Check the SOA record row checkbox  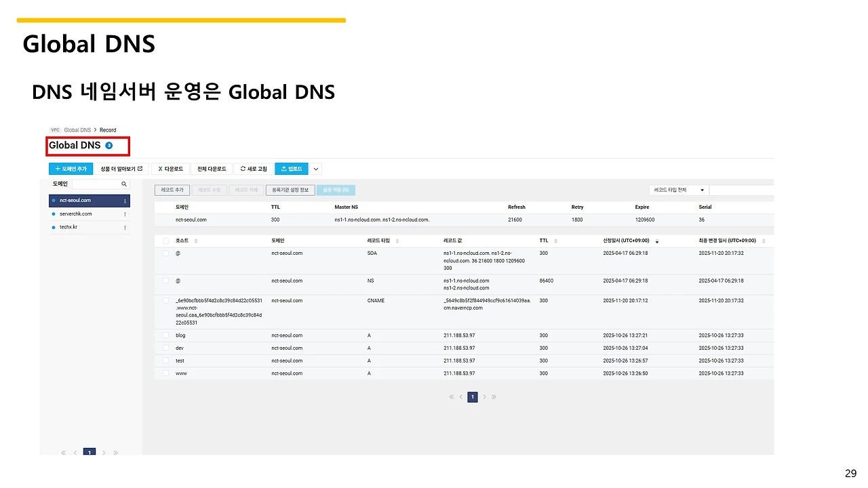coord(165,253)
